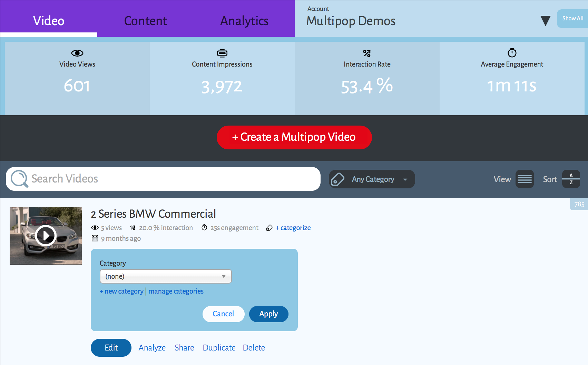Click Create a Multipop Video button
Viewport: 588px width, 365px height.
coord(294,137)
